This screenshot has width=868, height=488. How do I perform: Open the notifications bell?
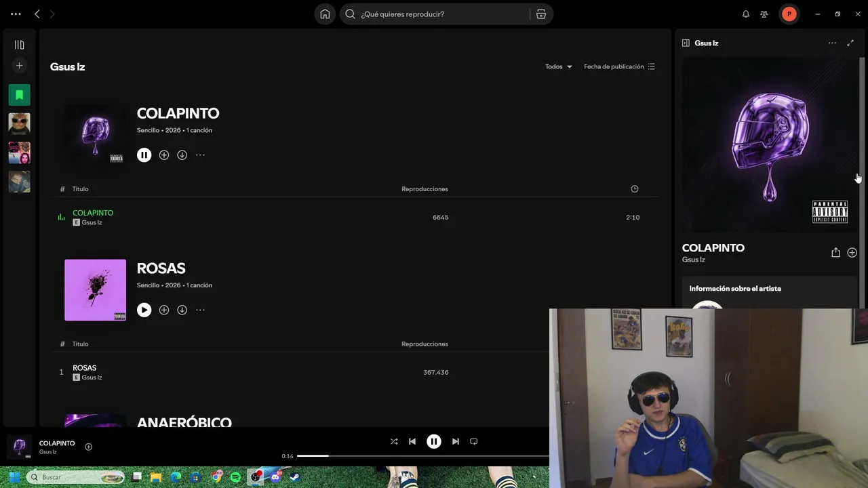point(746,14)
